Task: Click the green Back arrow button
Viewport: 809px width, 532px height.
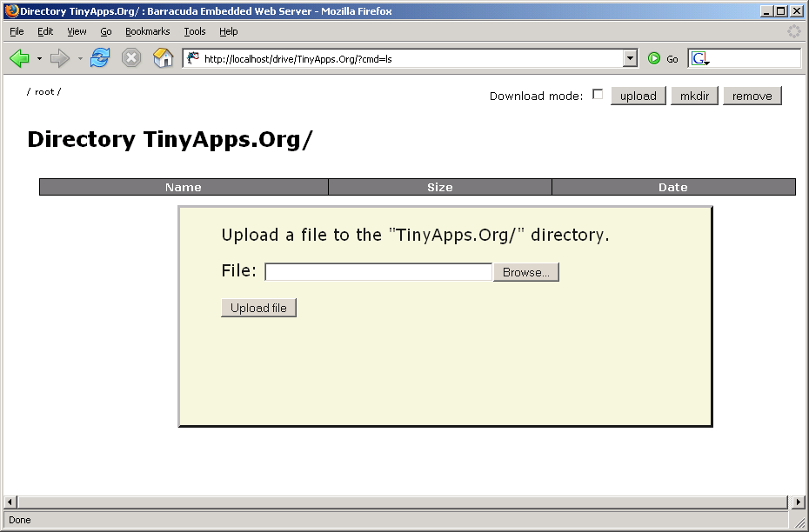Action: (x=19, y=58)
